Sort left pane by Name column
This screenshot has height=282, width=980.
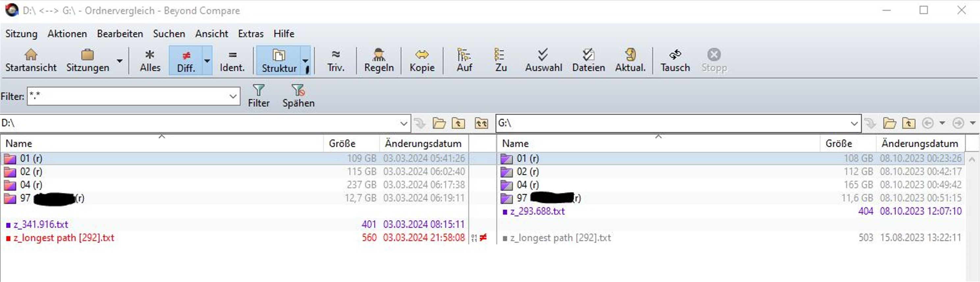click(x=162, y=144)
